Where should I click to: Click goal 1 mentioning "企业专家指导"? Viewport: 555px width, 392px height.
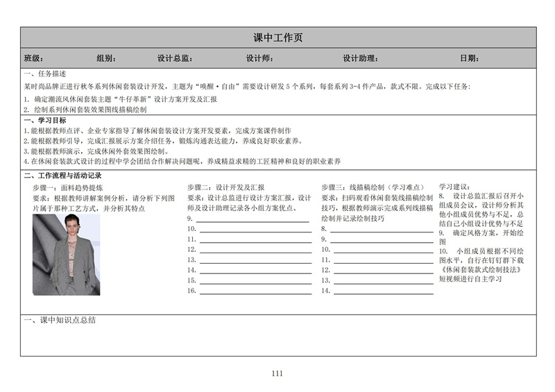157,130
